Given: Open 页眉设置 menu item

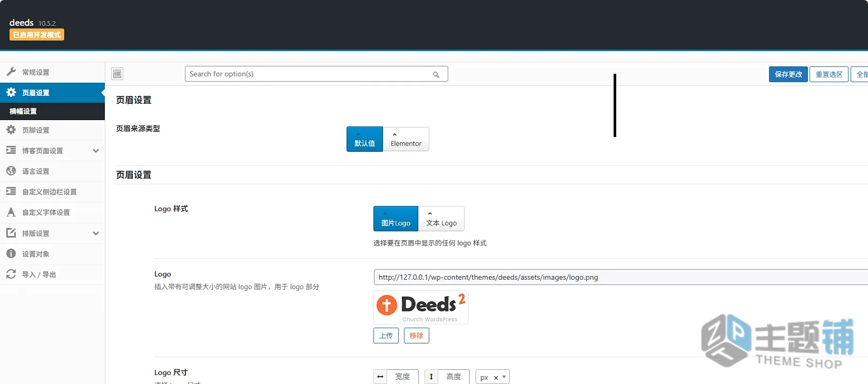Looking at the screenshot, I should click(53, 93).
